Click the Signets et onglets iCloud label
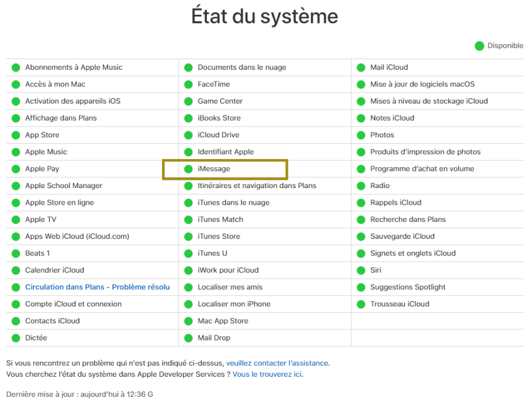Screen dimensions: 532x401 click(x=413, y=253)
